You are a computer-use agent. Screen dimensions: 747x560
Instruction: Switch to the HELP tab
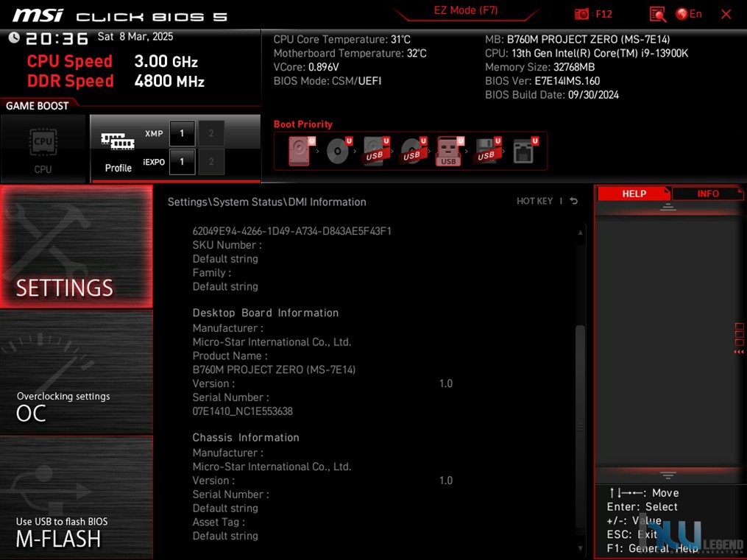tap(634, 194)
